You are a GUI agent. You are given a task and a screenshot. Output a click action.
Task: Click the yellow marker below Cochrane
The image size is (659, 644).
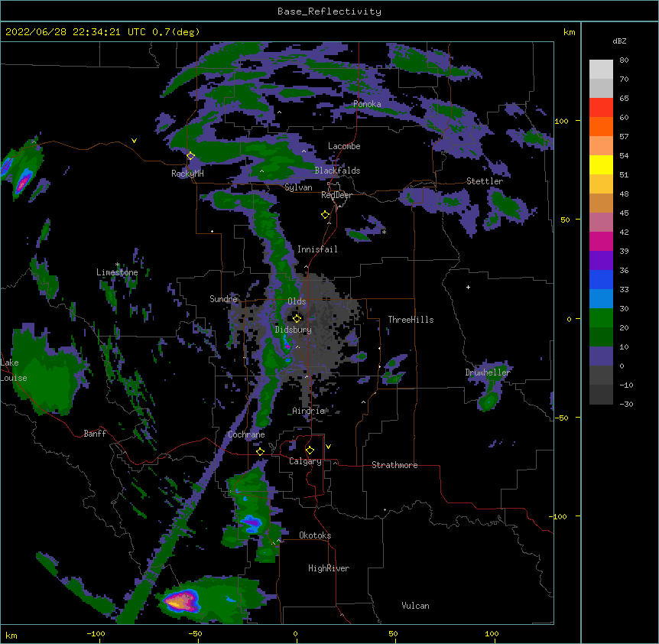click(260, 451)
